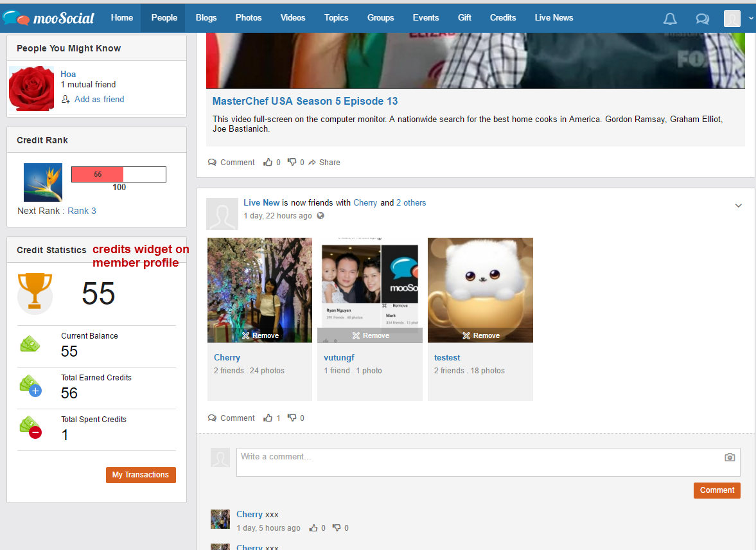Open Hoa's rose profile picture
The width and height of the screenshot is (756, 550).
pyautogui.click(x=31, y=89)
